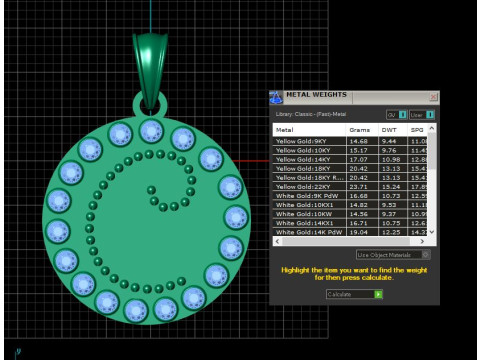Toggle the User library switch
480x360 pixels.
coord(422,115)
